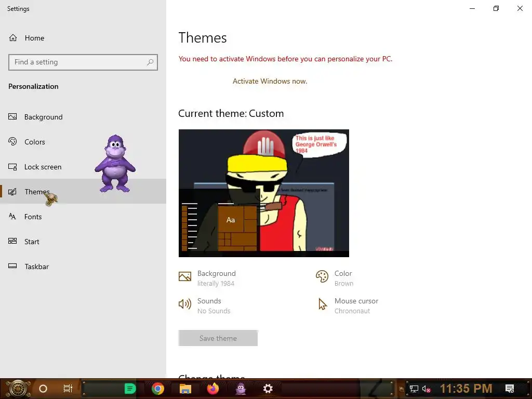Click the Background picture icon in sidebar
The image size is (532, 399).
pos(12,117)
